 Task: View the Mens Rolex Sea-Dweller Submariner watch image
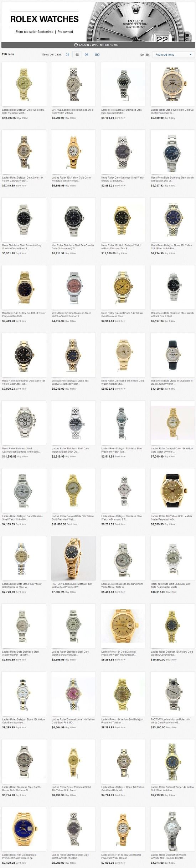tap(73, 220)
